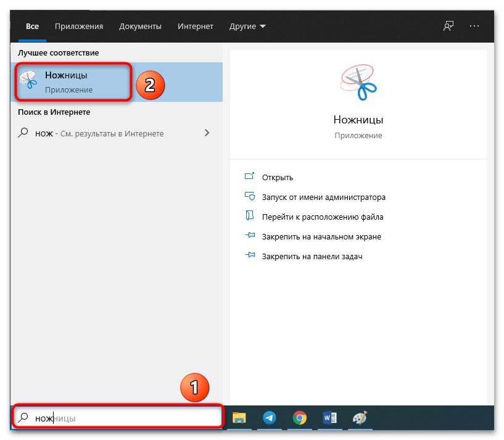Choose Запуск от имени администратора
This screenshot has width=504, height=440.
(x=323, y=197)
